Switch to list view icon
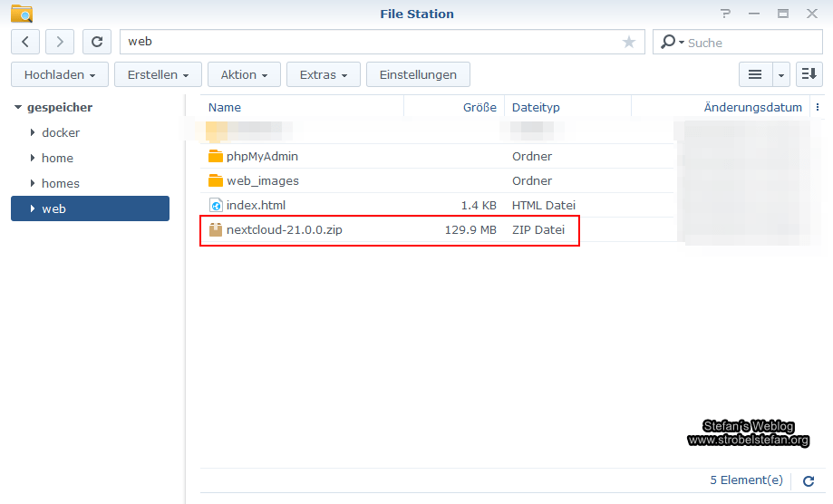 [755, 74]
